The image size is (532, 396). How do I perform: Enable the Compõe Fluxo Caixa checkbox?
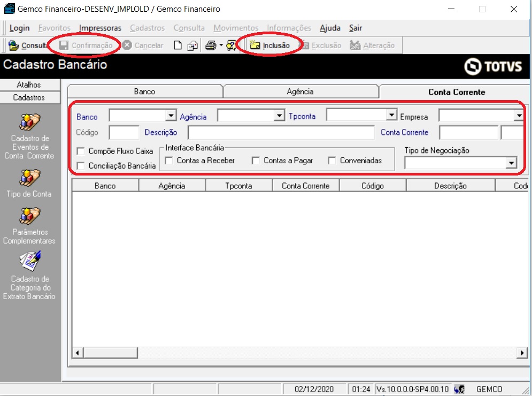click(81, 151)
